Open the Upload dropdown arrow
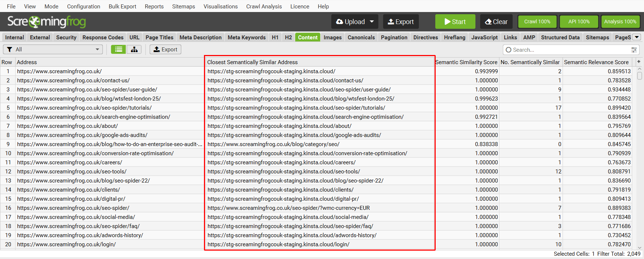 372,21
